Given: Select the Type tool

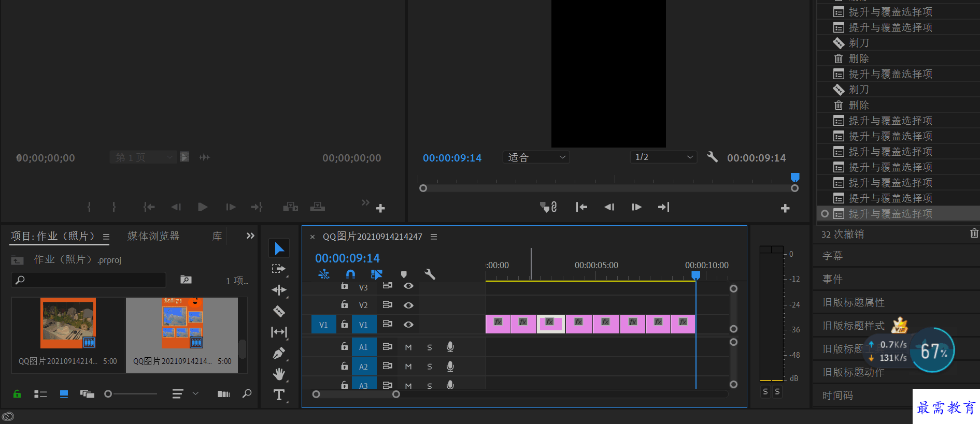Looking at the screenshot, I should point(279,395).
